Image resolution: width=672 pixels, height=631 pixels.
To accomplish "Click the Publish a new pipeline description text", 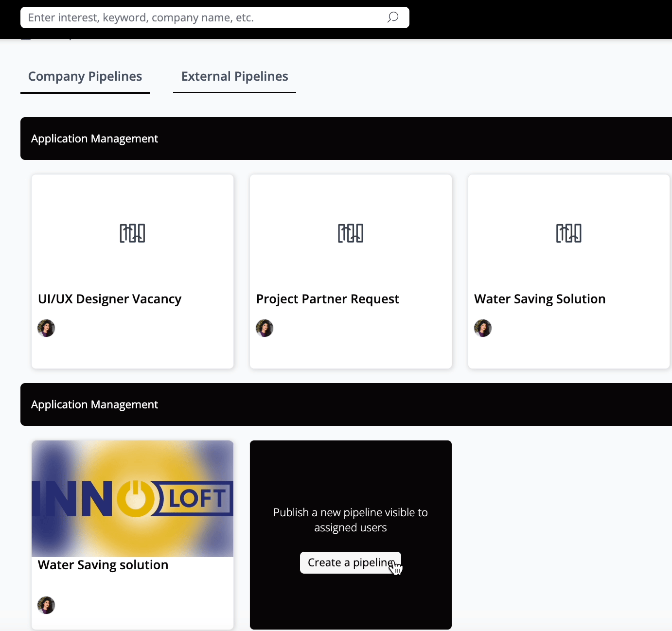I will (x=351, y=520).
